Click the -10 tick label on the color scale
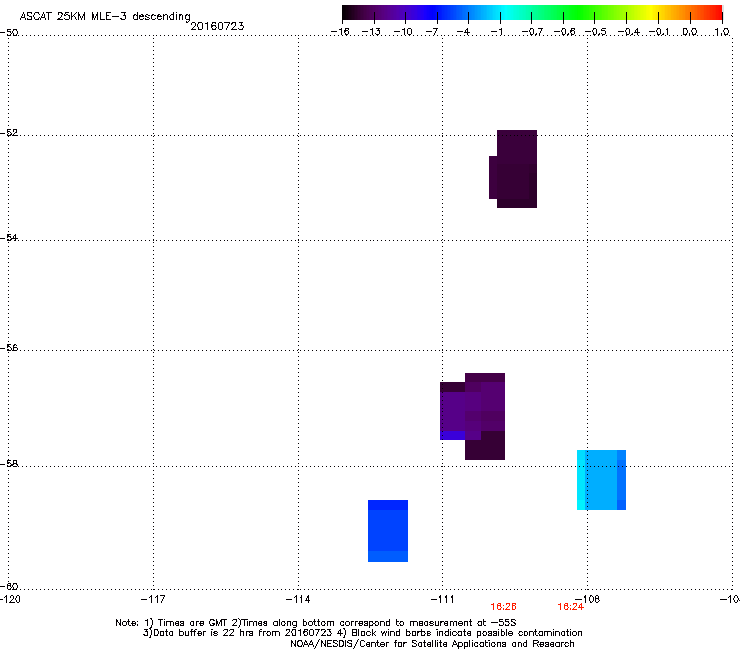 click(x=403, y=32)
